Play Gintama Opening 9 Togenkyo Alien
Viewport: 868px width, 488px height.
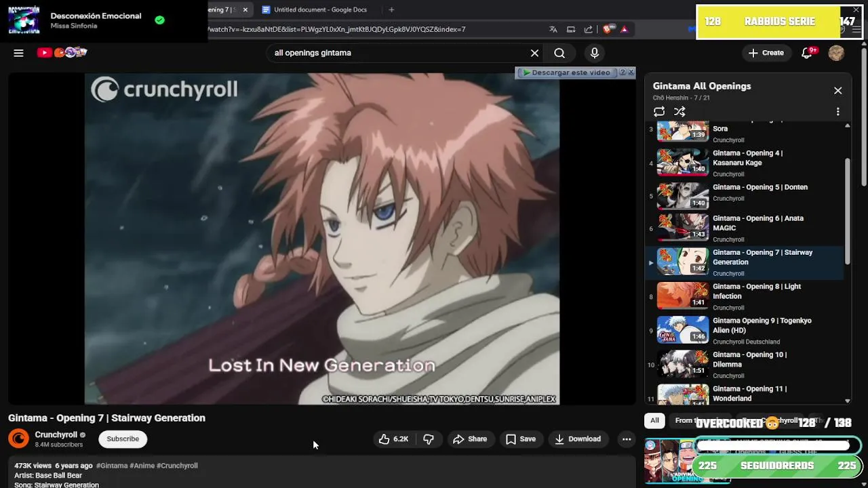746,331
